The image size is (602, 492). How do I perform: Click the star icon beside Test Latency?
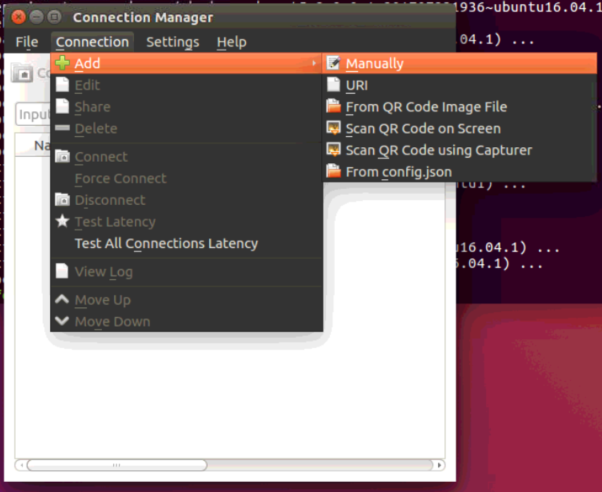tap(62, 222)
